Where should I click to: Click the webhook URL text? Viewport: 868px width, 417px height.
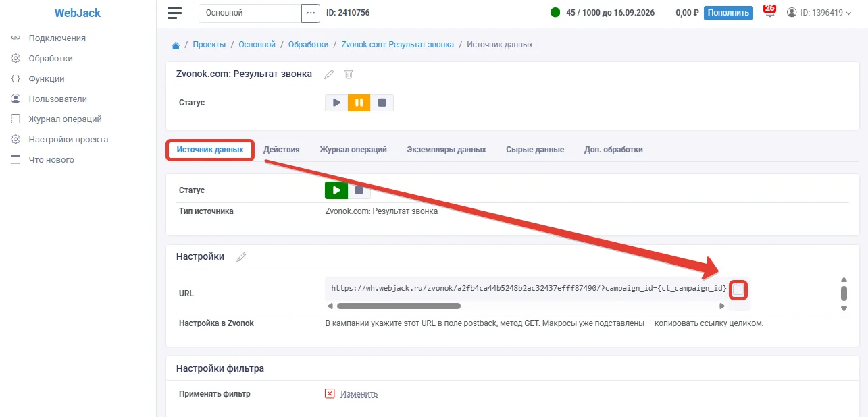tap(530, 288)
